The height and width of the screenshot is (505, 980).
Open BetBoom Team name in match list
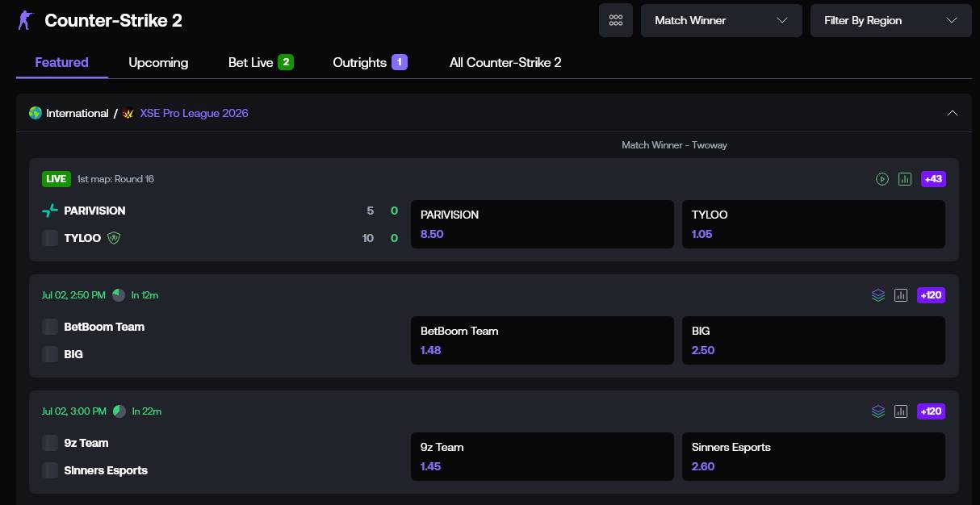[104, 327]
